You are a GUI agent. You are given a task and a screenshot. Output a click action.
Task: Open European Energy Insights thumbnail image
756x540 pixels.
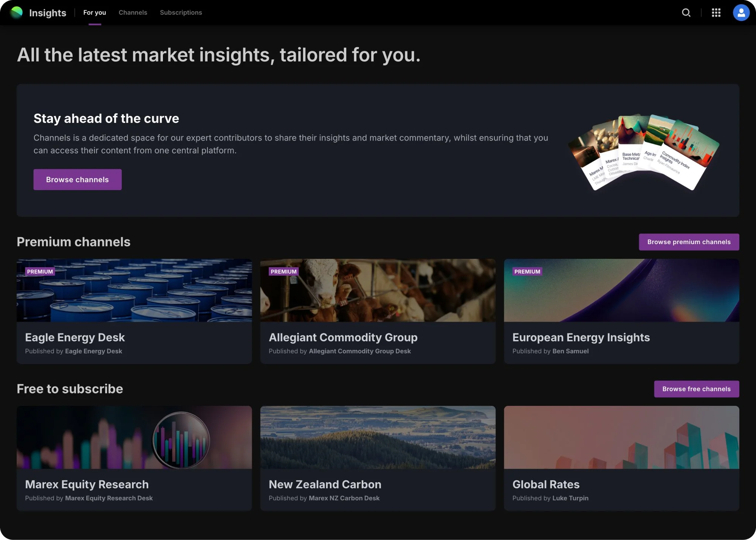click(x=621, y=290)
